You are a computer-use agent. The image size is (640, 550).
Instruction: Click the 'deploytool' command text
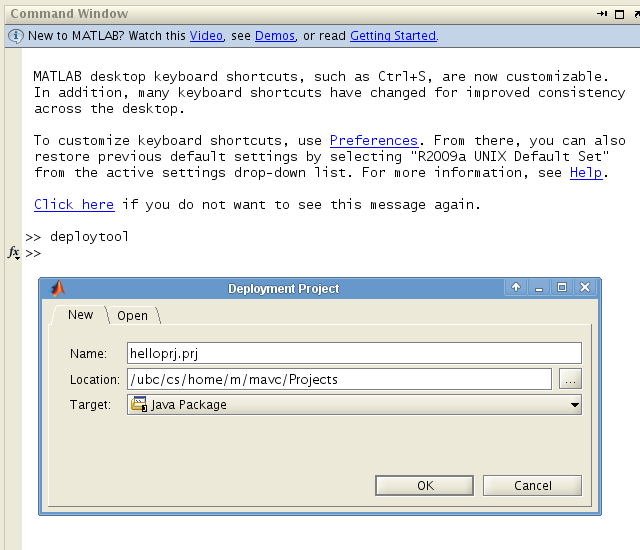coord(89,237)
